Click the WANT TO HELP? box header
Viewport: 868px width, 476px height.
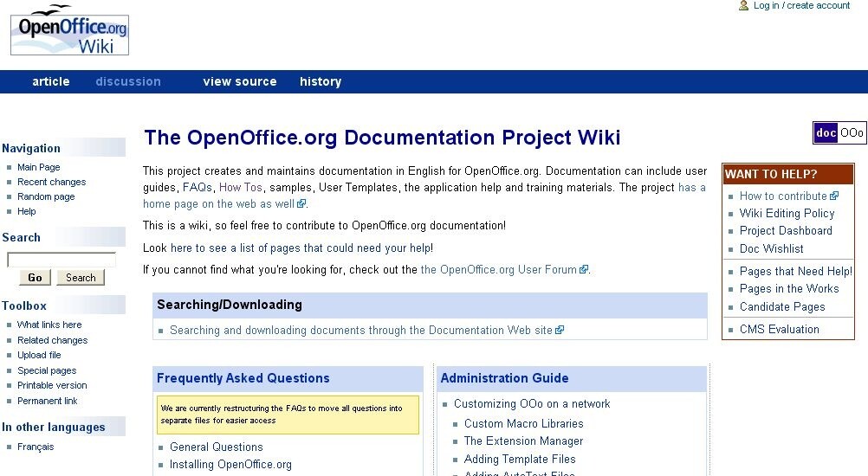coord(788,174)
